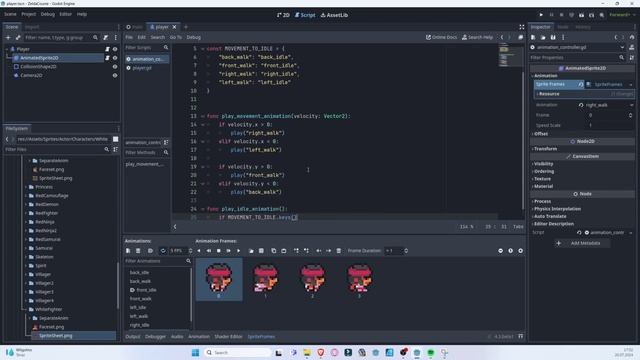Open the Project menu
Image resolution: width=640 pixels, height=360 pixels.
click(x=29, y=14)
